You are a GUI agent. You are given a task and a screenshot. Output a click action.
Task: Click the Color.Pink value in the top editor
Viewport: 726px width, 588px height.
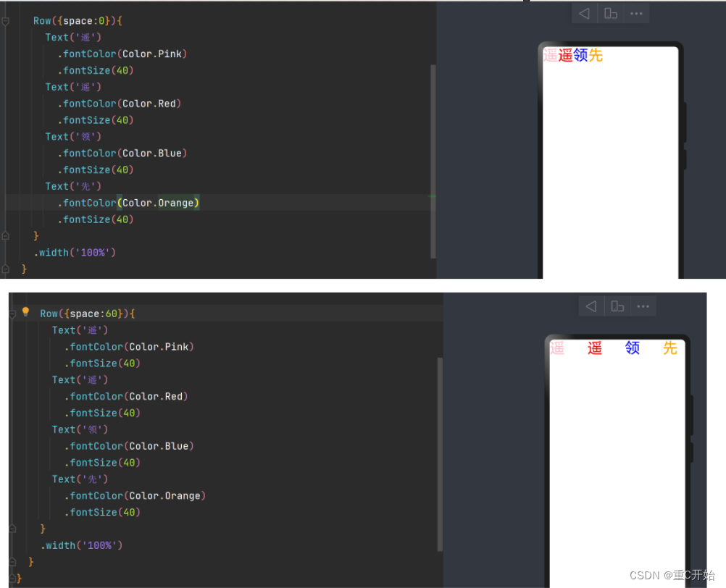152,54
